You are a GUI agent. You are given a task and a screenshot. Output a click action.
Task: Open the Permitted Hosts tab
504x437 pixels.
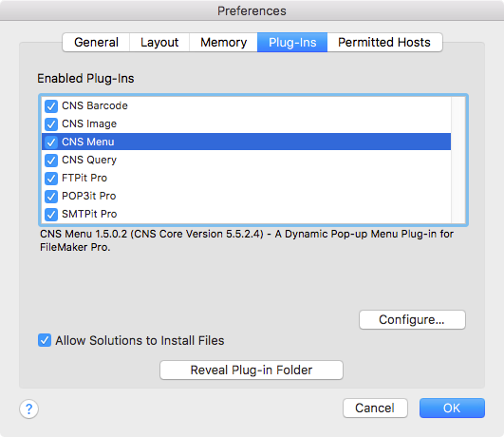(x=384, y=42)
